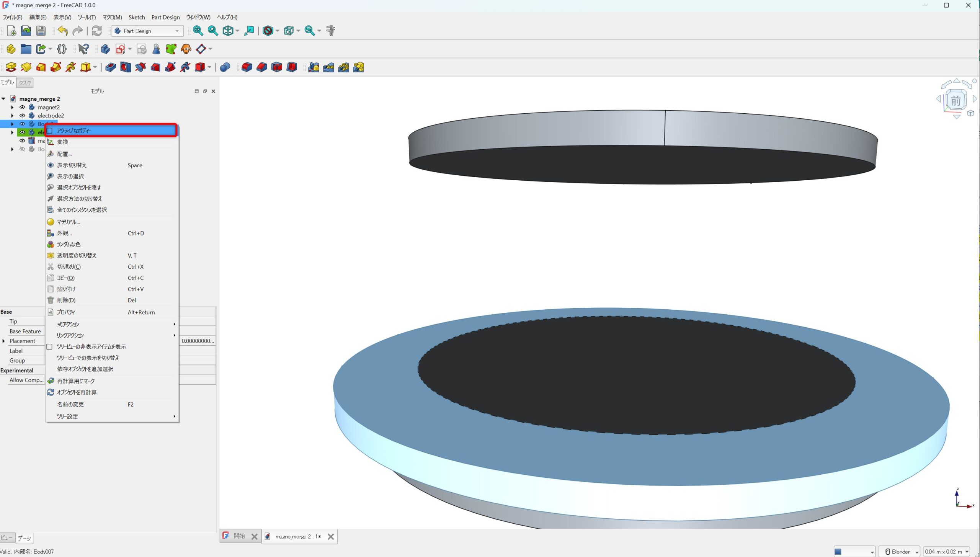Close the magne_merge 2 document tab
This screenshot has height=557, width=980.
pos(331,537)
